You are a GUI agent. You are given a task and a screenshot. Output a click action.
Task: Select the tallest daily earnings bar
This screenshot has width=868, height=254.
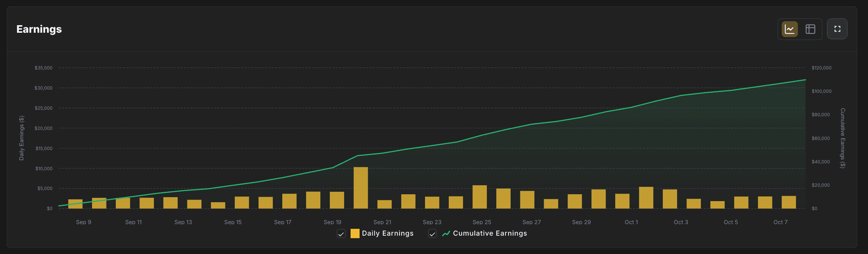tap(361, 188)
